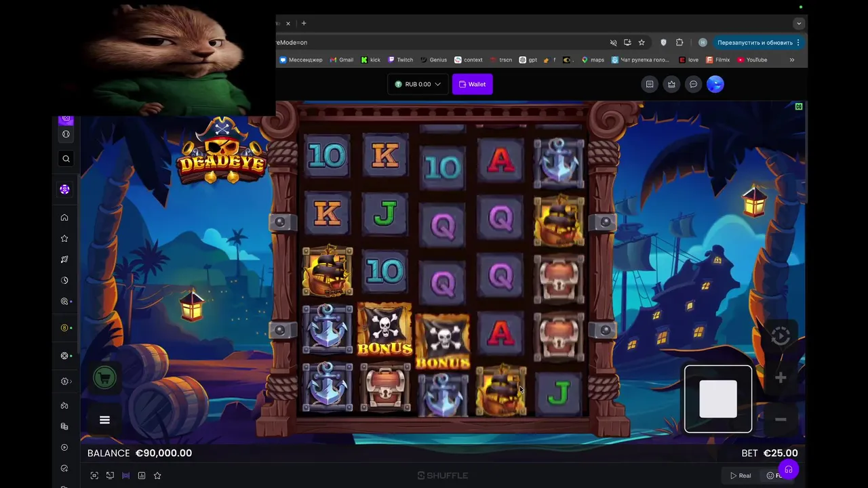
Task: Open the stacked cards sidebar icon
Action: coord(64,426)
